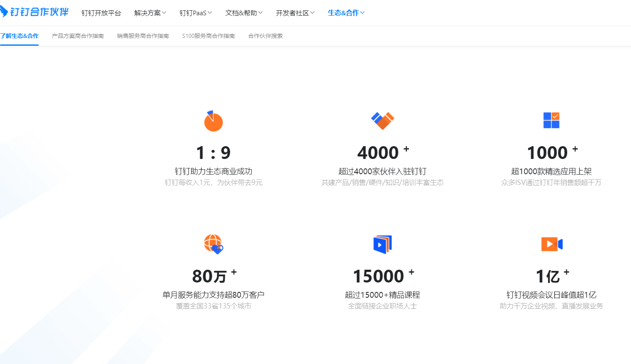Click the 4000+ statistic number
Viewport: 631px width, 364px height.
(x=383, y=152)
